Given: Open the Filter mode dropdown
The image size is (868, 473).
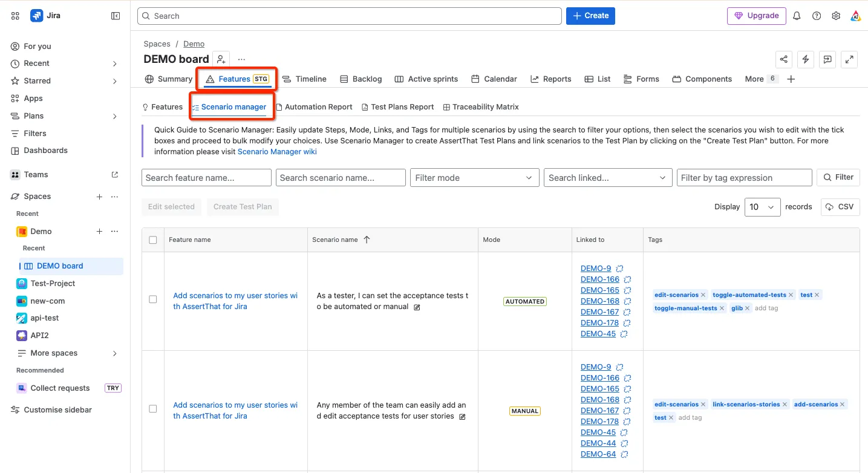Looking at the screenshot, I should pos(474,178).
